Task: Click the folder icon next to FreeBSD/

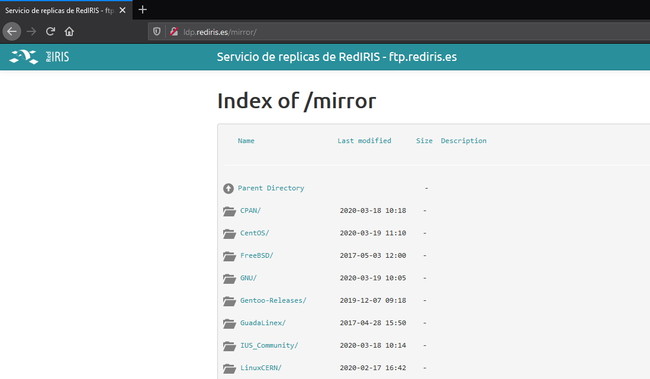Action: 229,256
